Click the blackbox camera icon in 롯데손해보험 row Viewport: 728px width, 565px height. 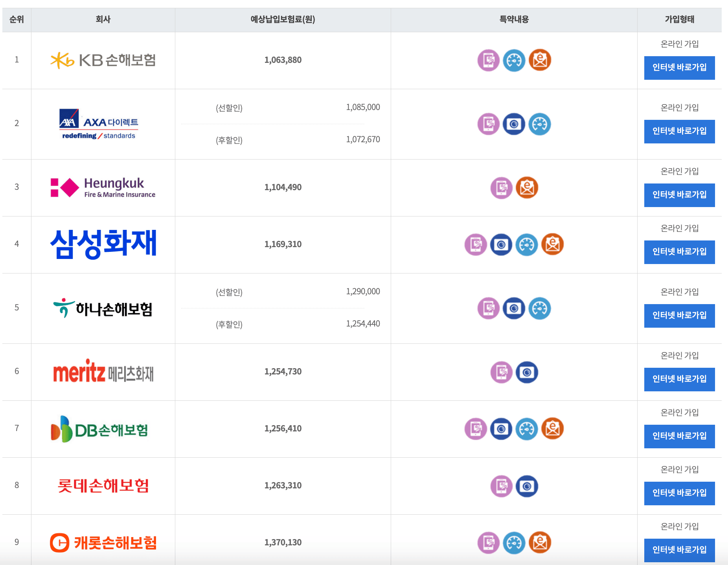pyautogui.click(x=527, y=486)
